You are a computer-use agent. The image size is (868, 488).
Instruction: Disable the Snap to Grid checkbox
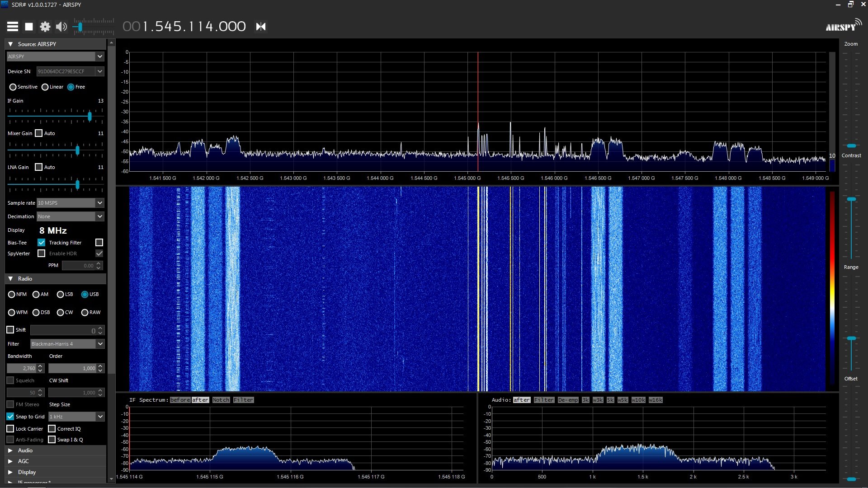coord(10,417)
